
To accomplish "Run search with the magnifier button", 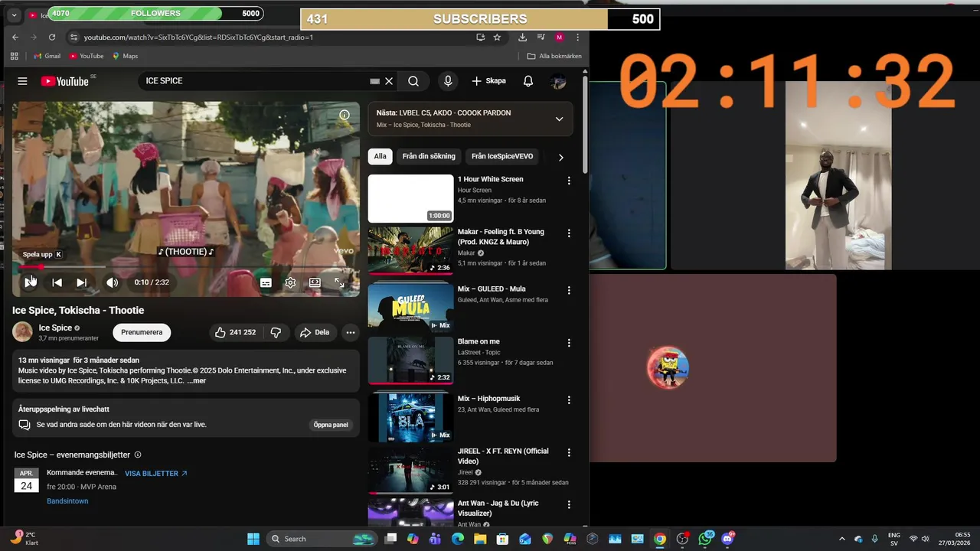I will point(413,81).
